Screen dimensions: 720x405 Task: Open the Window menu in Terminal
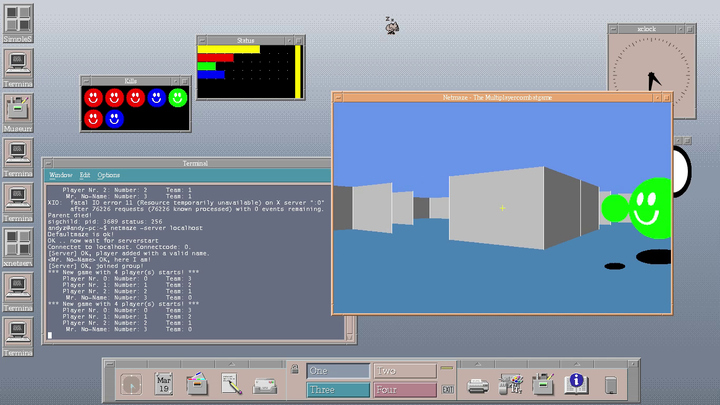pos(60,175)
